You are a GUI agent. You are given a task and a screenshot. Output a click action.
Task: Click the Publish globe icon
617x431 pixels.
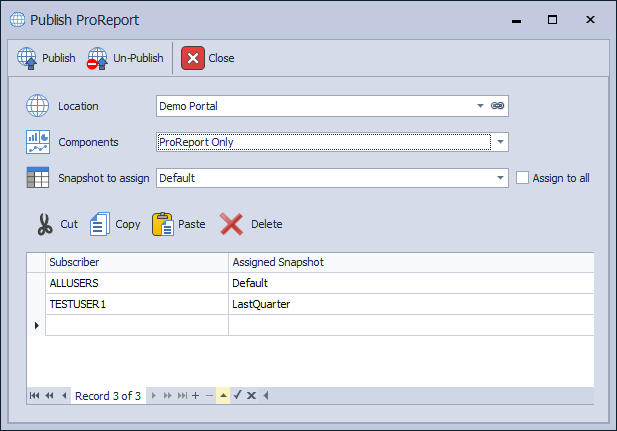pos(27,58)
